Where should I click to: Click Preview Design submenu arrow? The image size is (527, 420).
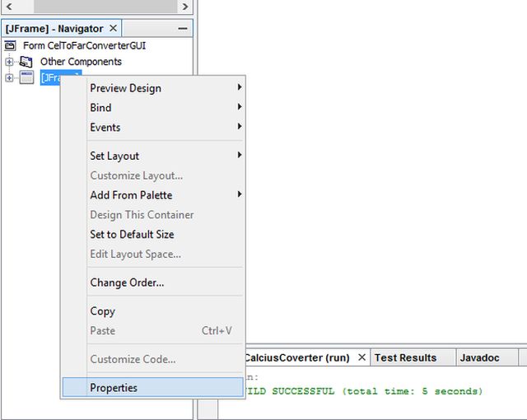(240, 87)
